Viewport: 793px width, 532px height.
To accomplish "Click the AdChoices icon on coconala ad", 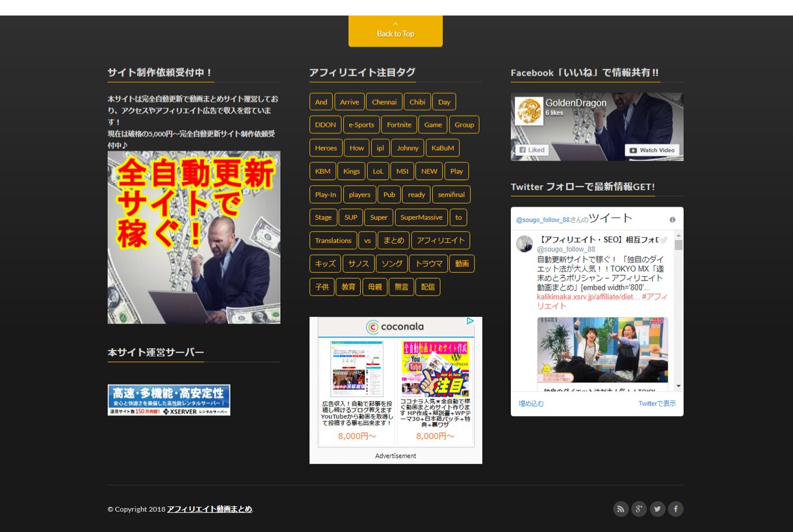I will (471, 321).
